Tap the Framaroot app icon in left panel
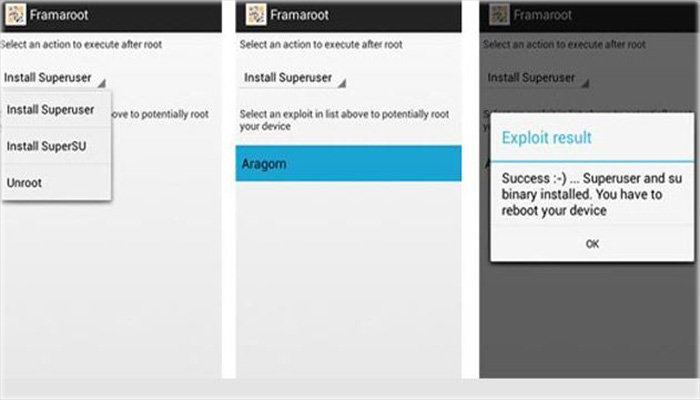 [x=15, y=15]
